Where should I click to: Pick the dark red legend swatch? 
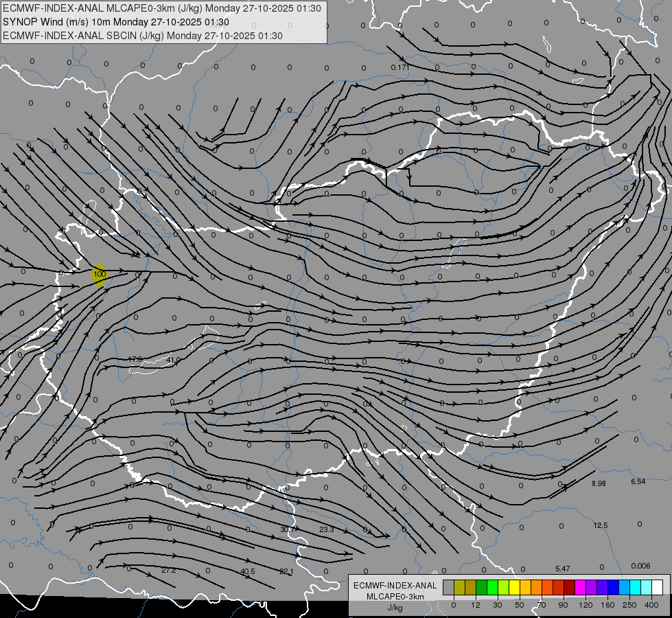pos(569,587)
